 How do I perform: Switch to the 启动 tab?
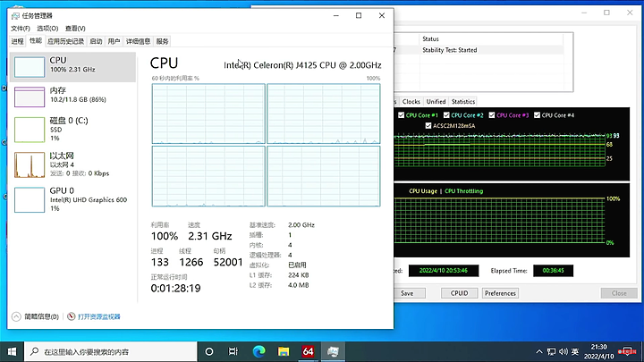[96, 41]
